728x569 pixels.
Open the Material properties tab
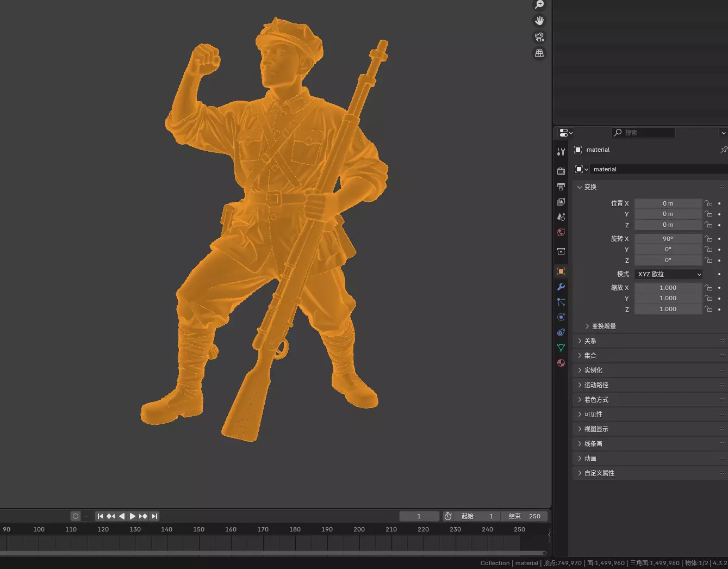point(561,363)
